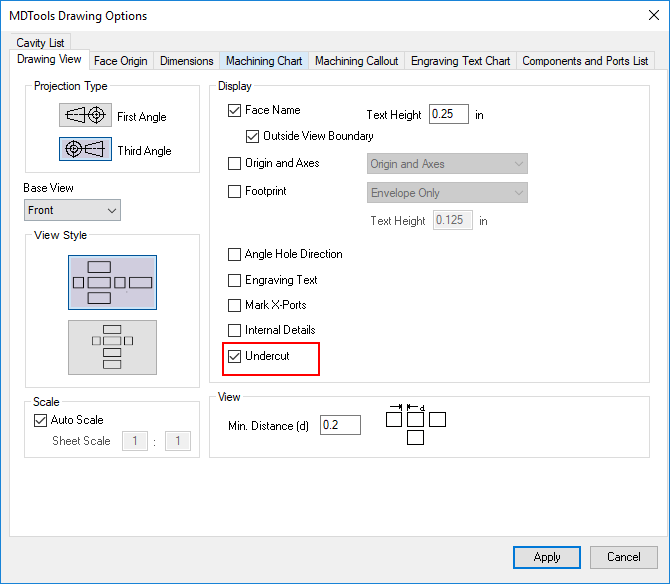The height and width of the screenshot is (584, 670).
Task: Toggle the Face Name checkbox
Action: 235,111
